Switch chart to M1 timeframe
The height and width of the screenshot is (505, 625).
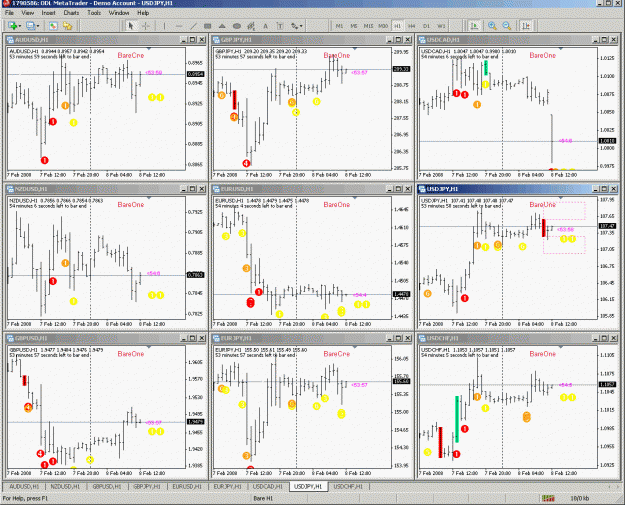coord(339,26)
